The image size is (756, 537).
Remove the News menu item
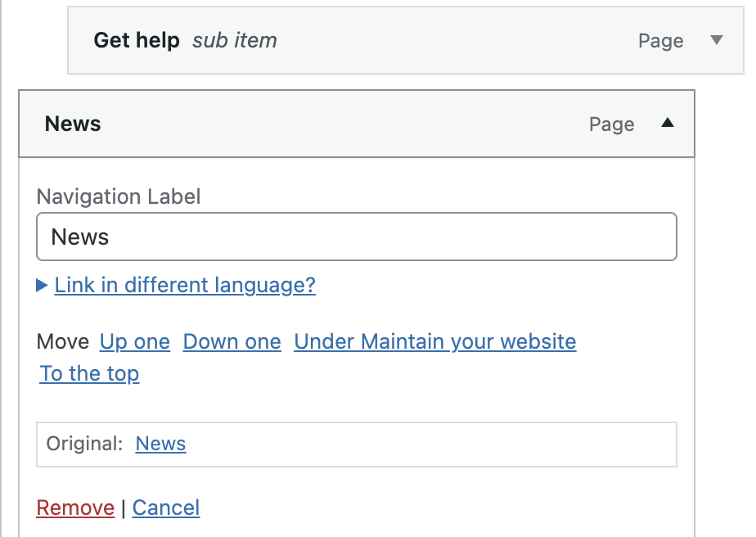pyautogui.click(x=75, y=508)
